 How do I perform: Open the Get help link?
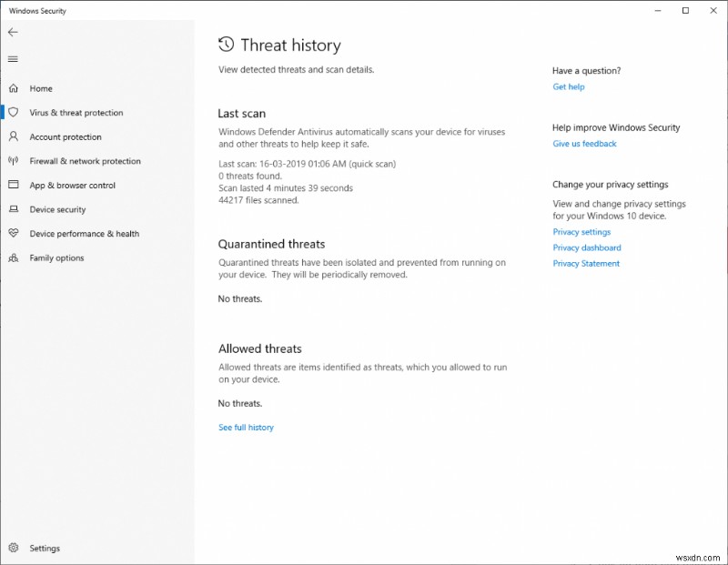pyautogui.click(x=569, y=87)
